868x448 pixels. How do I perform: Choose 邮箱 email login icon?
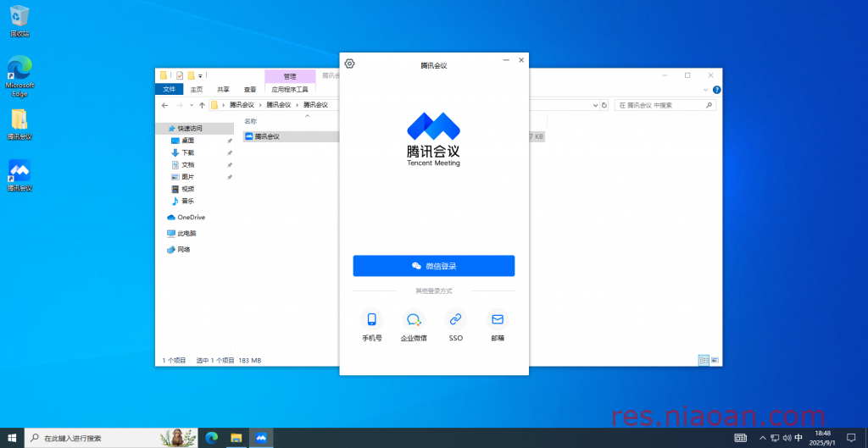tap(497, 319)
